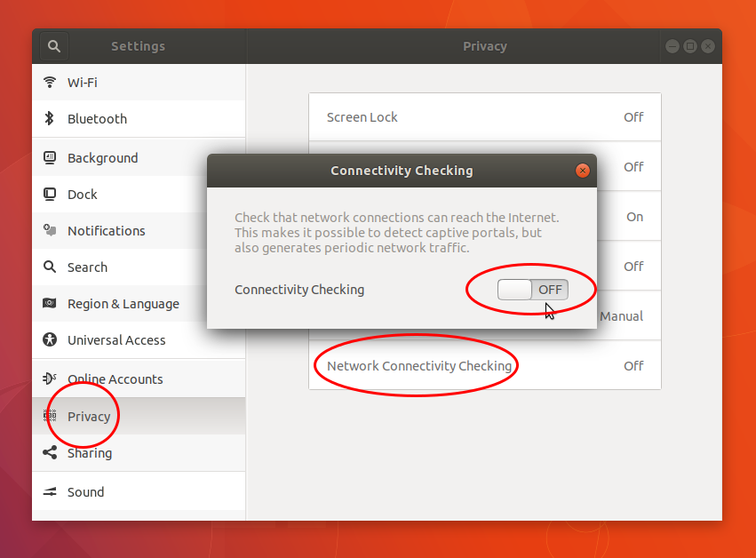The image size is (756, 558).
Task: Open the Search settings panel
Action: (x=139, y=267)
